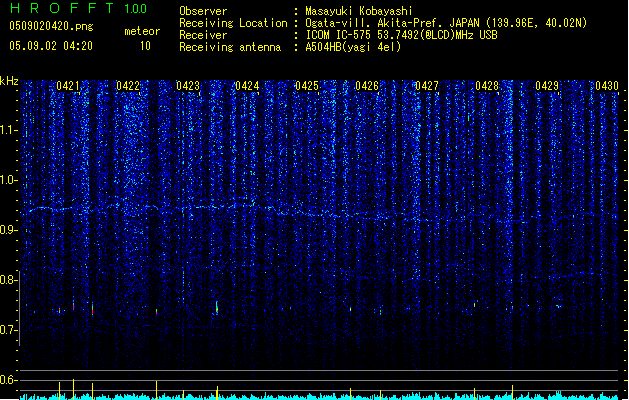The image size is (629, 400).
Task: Select the ICOM IC-575 receiver text
Action: point(401,35)
